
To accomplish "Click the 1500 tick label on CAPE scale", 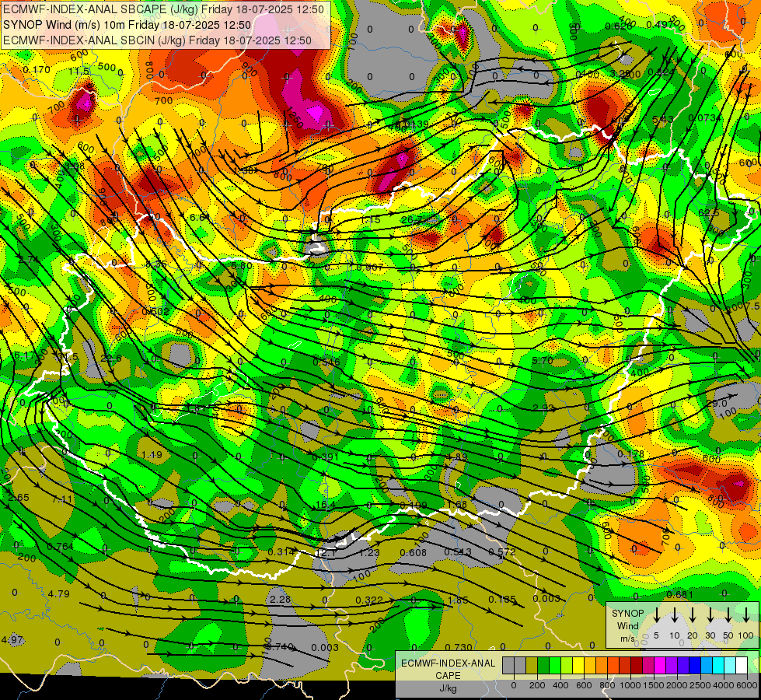I will [x=654, y=685].
